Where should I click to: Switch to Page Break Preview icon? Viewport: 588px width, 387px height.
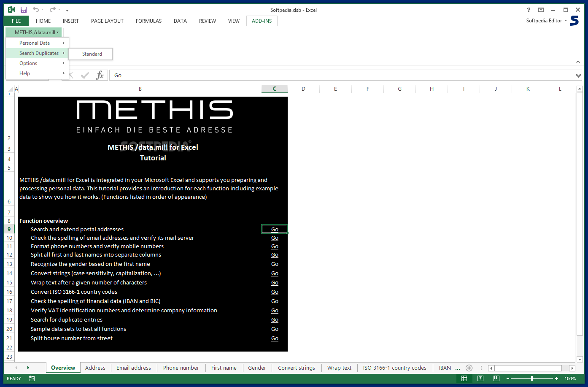[496, 379]
